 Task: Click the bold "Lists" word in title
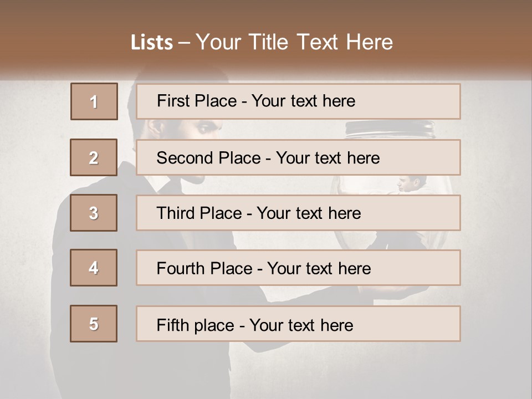tap(151, 43)
